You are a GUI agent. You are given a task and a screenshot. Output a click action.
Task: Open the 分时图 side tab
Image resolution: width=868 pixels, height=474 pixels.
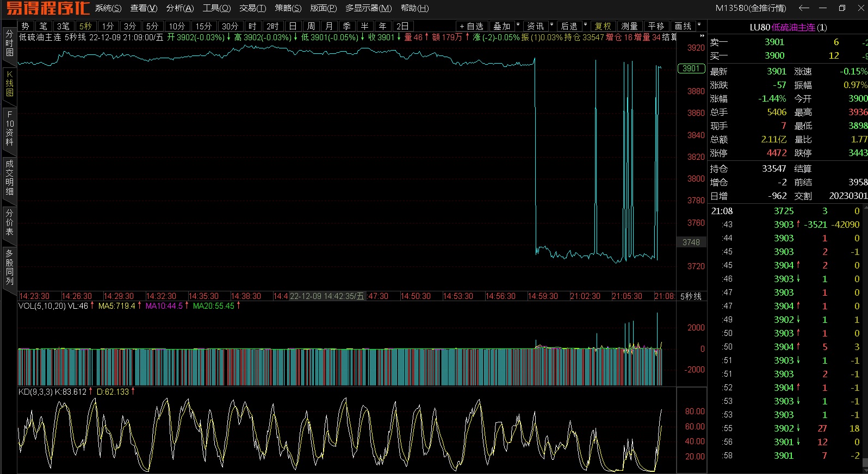9,45
